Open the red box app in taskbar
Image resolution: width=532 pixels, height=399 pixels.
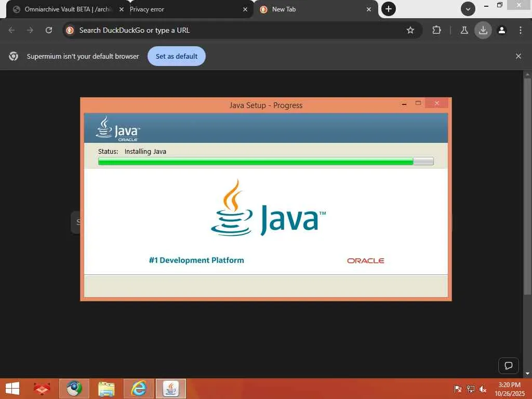(x=42, y=389)
